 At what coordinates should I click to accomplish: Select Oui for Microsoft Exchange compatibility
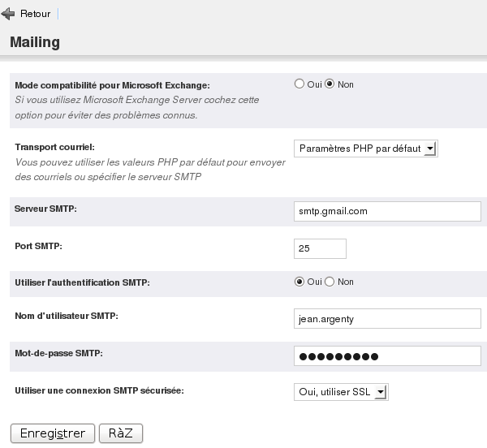pos(300,84)
